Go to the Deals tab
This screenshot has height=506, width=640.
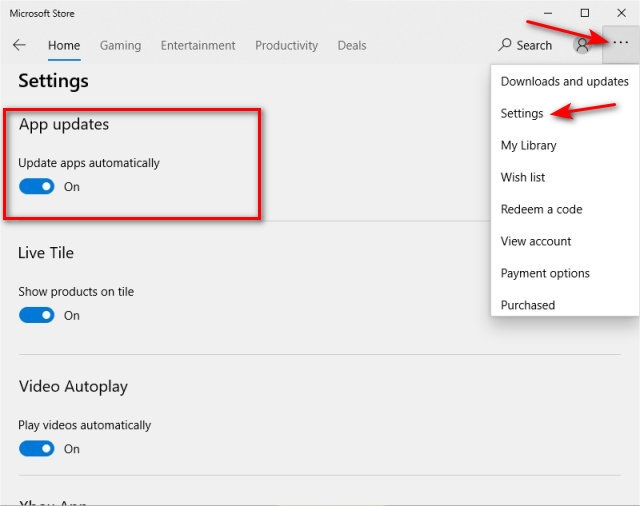point(352,45)
